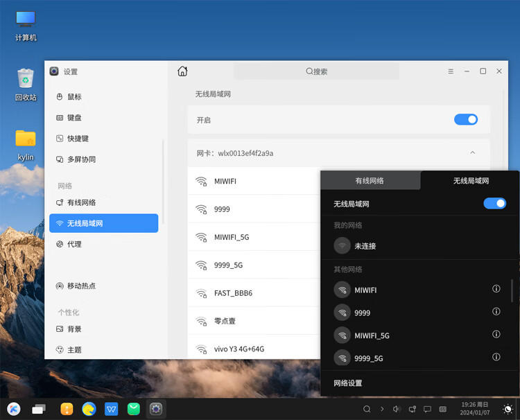The image size is (520, 420).
Task: Click the settings search field
Action: 316,71
